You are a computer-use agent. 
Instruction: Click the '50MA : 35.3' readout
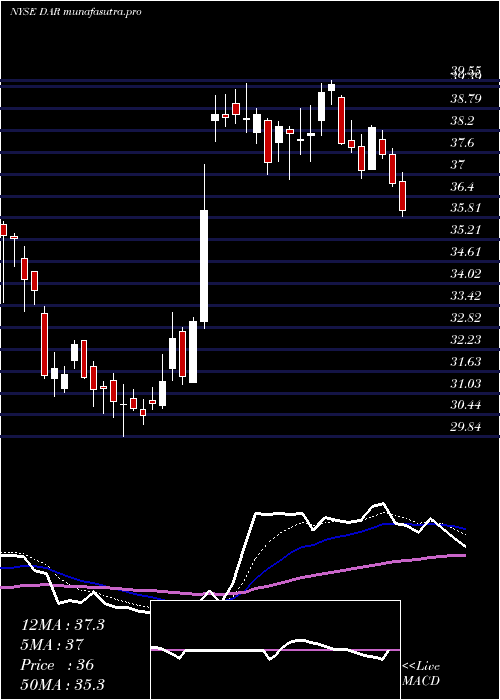click(x=62, y=684)
